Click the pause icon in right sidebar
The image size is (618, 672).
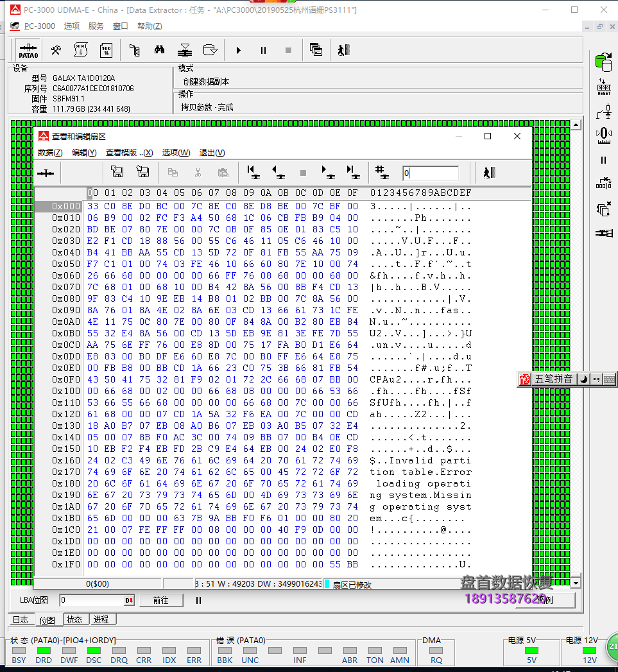click(603, 160)
